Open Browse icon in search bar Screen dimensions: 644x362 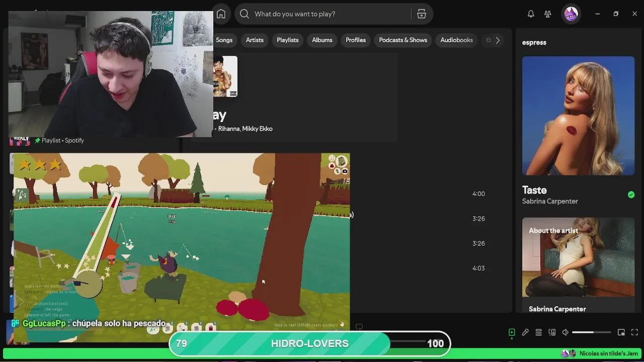(422, 14)
